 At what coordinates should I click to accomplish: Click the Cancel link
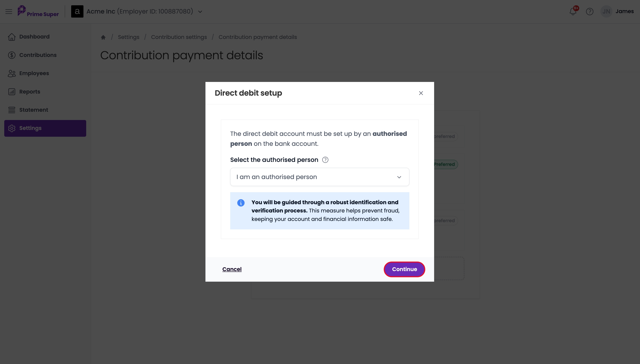pyautogui.click(x=232, y=269)
